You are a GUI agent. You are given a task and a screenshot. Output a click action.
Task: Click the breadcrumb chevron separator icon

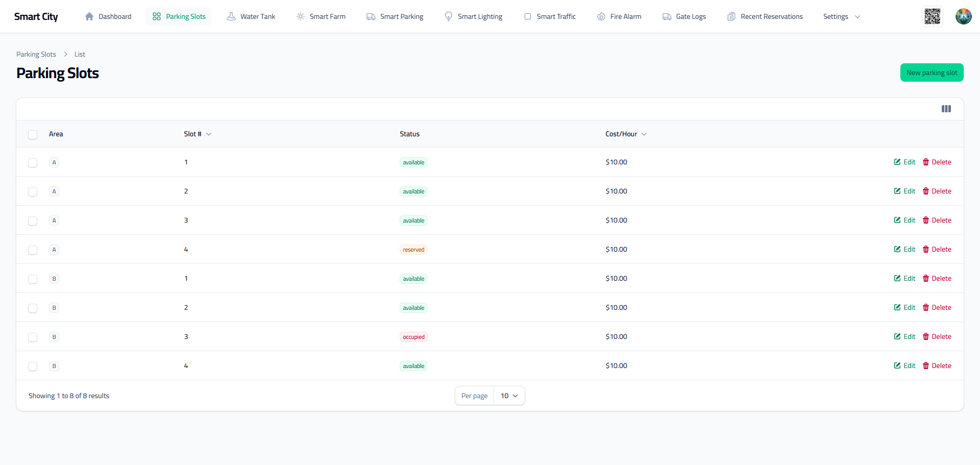tap(65, 54)
